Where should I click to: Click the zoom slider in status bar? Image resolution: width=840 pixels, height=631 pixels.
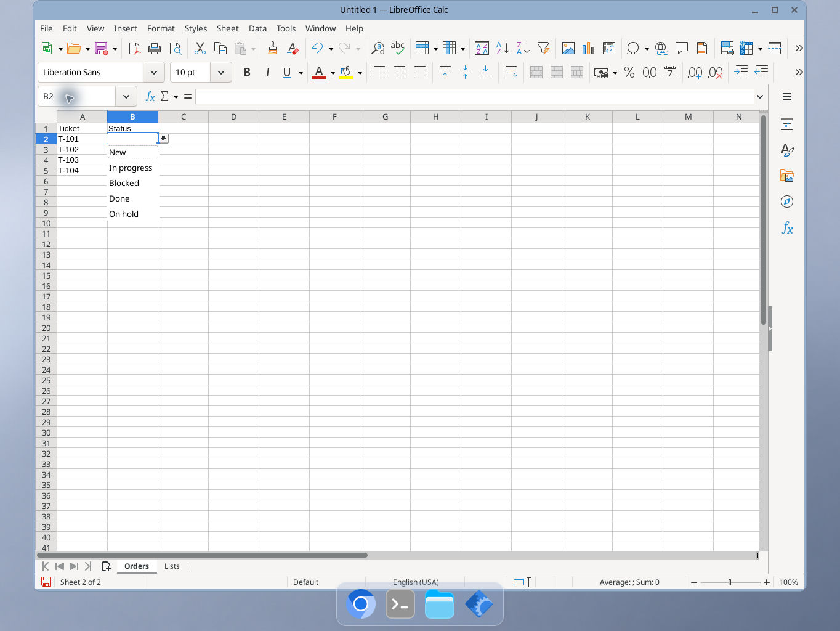(x=730, y=582)
